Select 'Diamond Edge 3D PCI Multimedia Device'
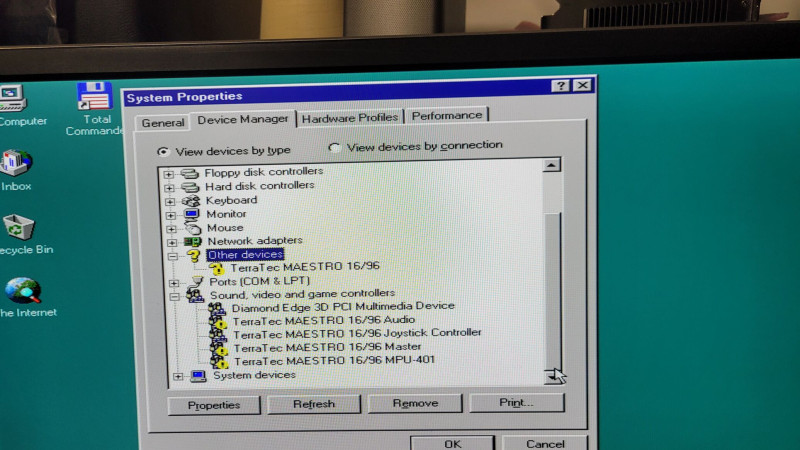Screen dimensions: 800x450 coord(343,307)
